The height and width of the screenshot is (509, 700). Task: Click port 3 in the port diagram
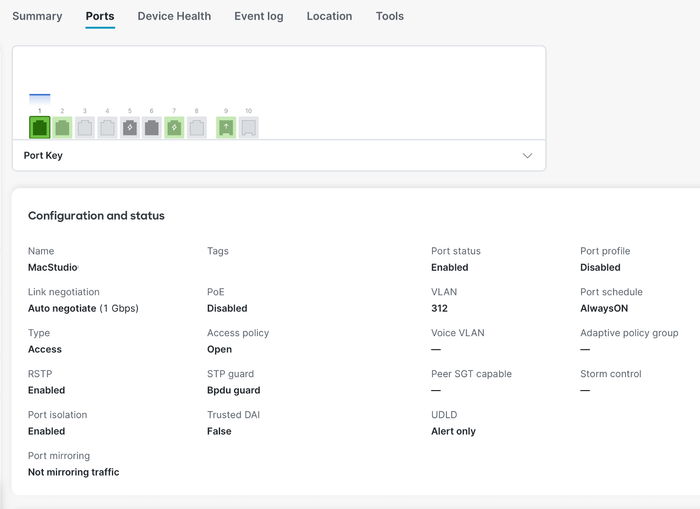point(85,127)
